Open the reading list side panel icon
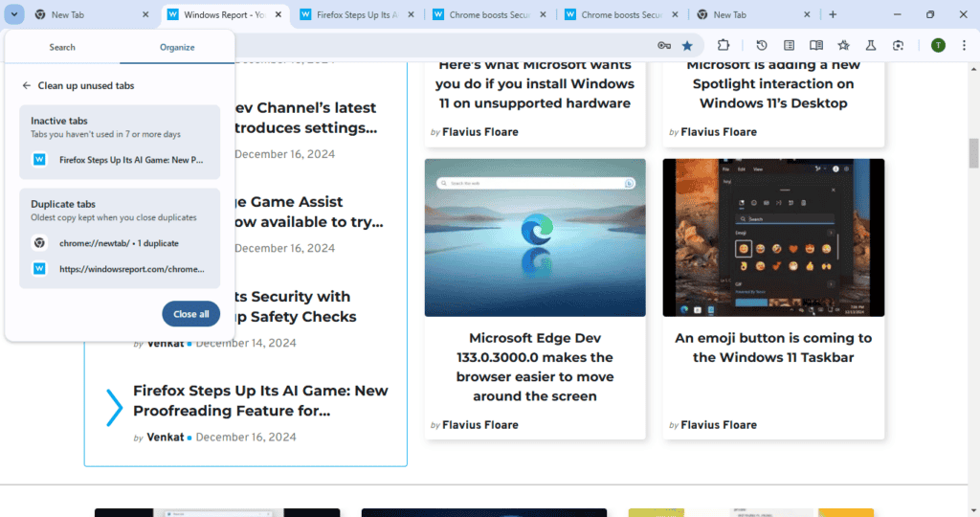Screen dimensions: 980x517 (789, 45)
